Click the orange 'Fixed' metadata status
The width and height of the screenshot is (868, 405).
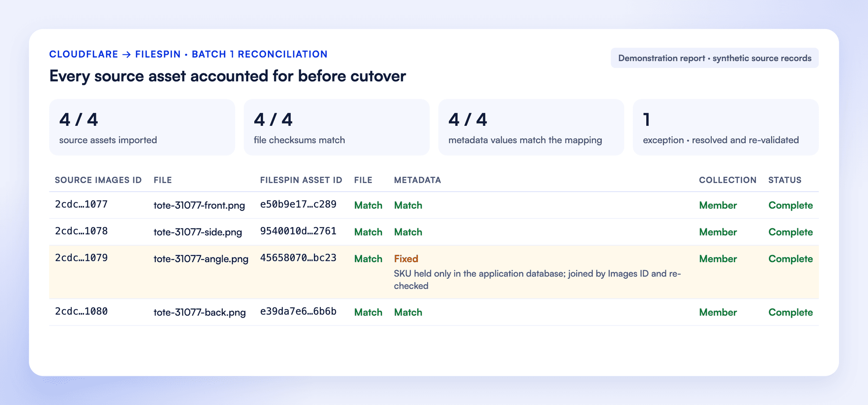(x=406, y=259)
